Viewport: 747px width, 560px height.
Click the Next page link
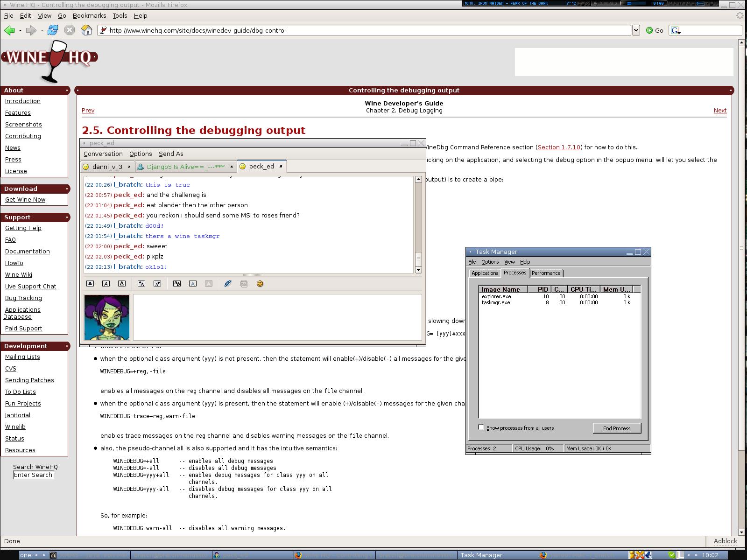720,111
